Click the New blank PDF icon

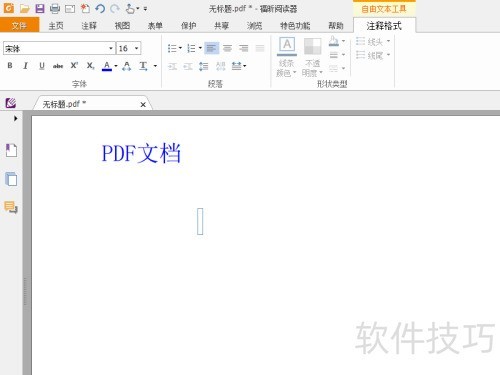pos(85,8)
